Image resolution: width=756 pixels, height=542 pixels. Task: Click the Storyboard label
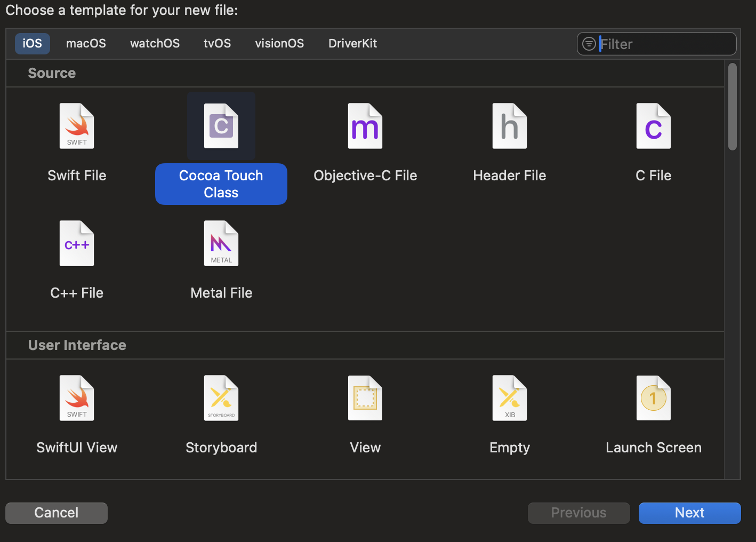click(221, 448)
